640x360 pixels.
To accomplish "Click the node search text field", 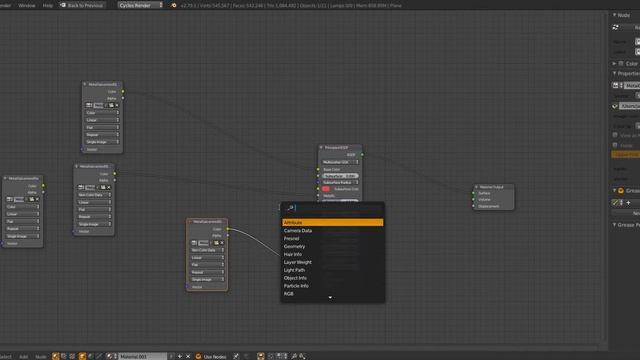I will pyautogui.click(x=333, y=208).
